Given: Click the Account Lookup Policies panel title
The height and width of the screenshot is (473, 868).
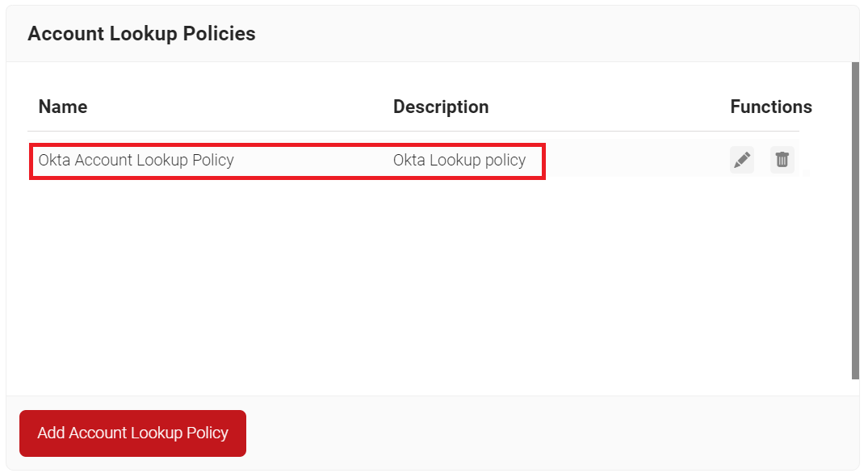Looking at the screenshot, I should click(141, 34).
